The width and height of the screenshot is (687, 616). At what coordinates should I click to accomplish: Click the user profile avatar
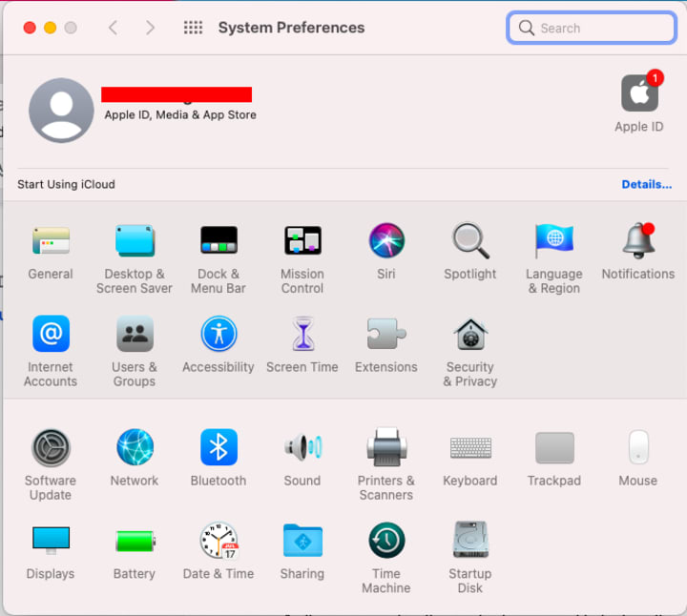click(61, 111)
